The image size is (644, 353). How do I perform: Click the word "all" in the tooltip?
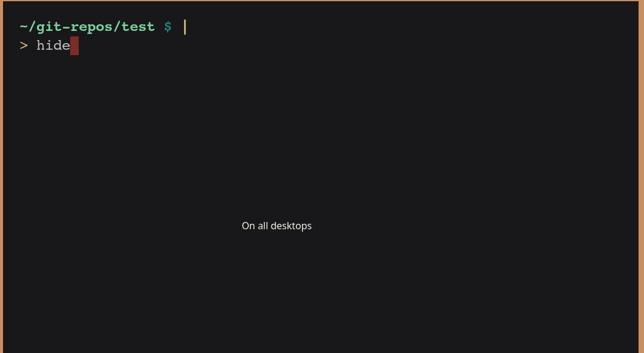(262, 226)
